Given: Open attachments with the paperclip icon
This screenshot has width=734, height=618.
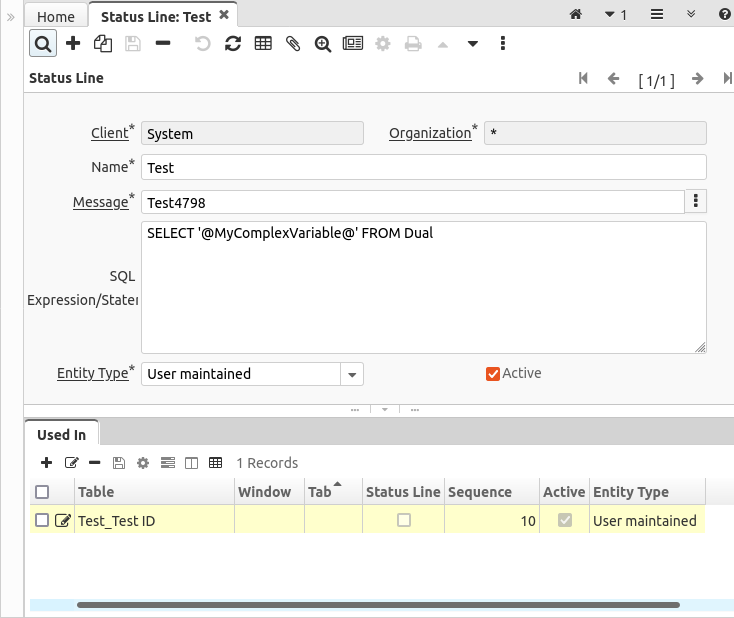Looking at the screenshot, I should pos(293,44).
